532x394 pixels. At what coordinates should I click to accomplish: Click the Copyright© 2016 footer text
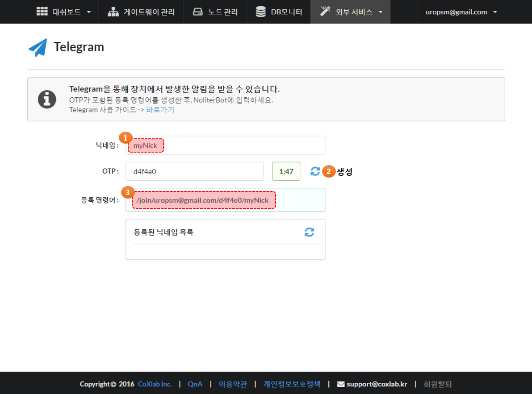(107, 384)
